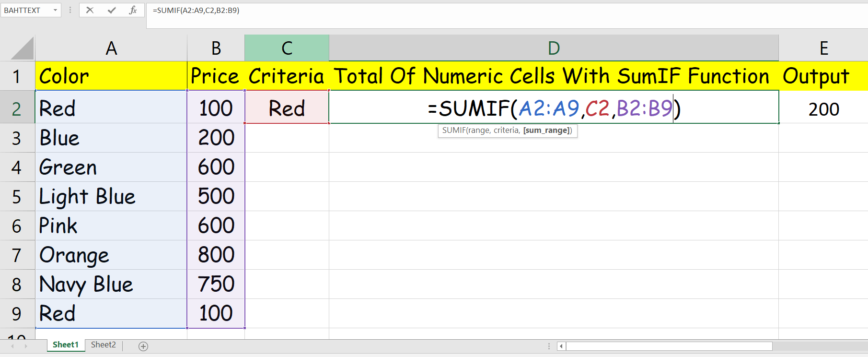This screenshot has width=868, height=357.
Task: Select the Sheet1 tab
Action: click(66, 345)
